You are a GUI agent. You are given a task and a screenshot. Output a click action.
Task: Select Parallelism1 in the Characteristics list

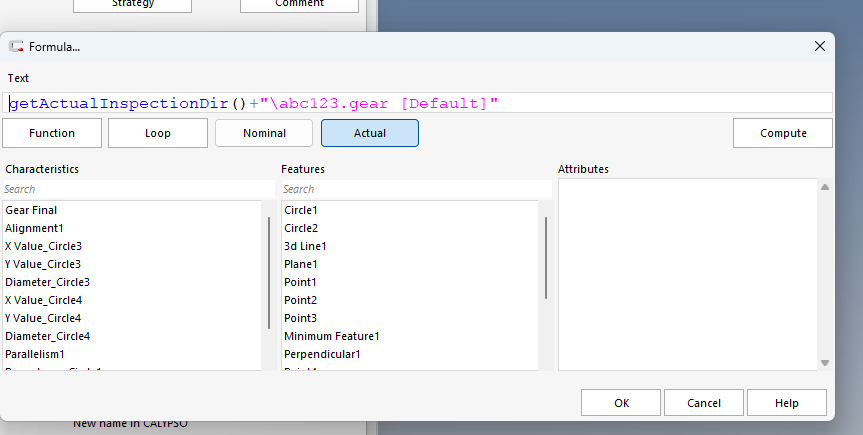(34, 354)
